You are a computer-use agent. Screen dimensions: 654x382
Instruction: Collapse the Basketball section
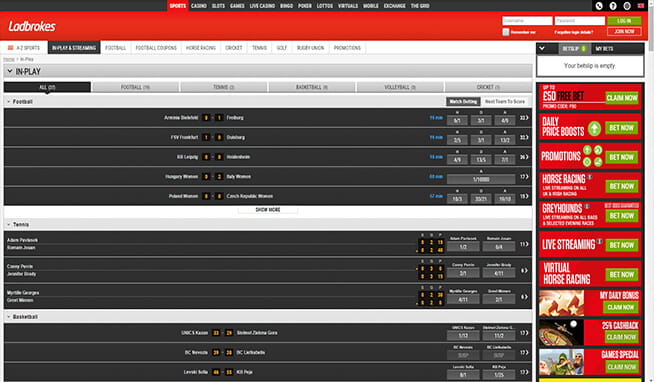point(8,317)
